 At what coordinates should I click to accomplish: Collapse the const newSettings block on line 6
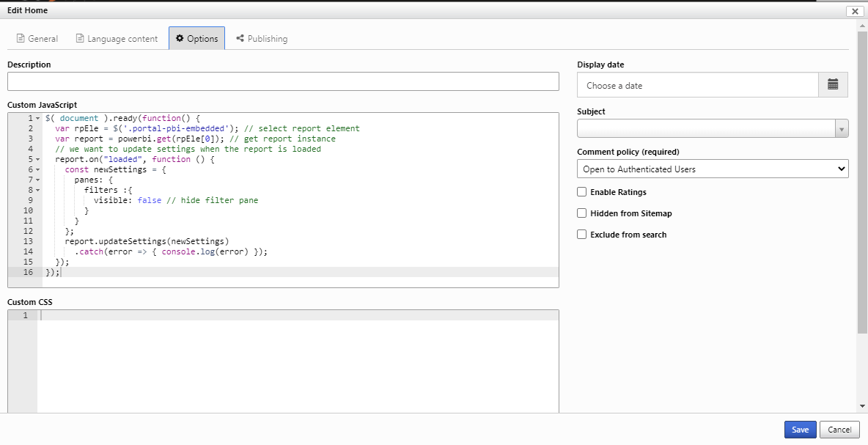pyautogui.click(x=37, y=169)
